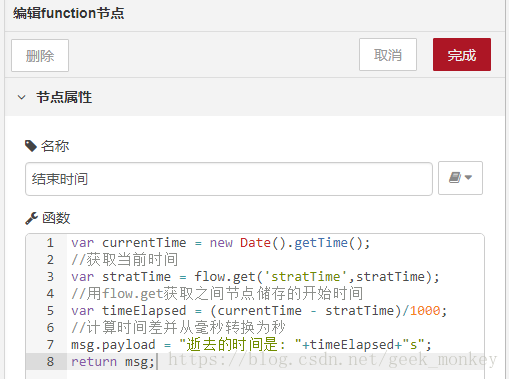509x379 pixels.
Task: Open the book icon library dropdown
Action: [x=460, y=178]
